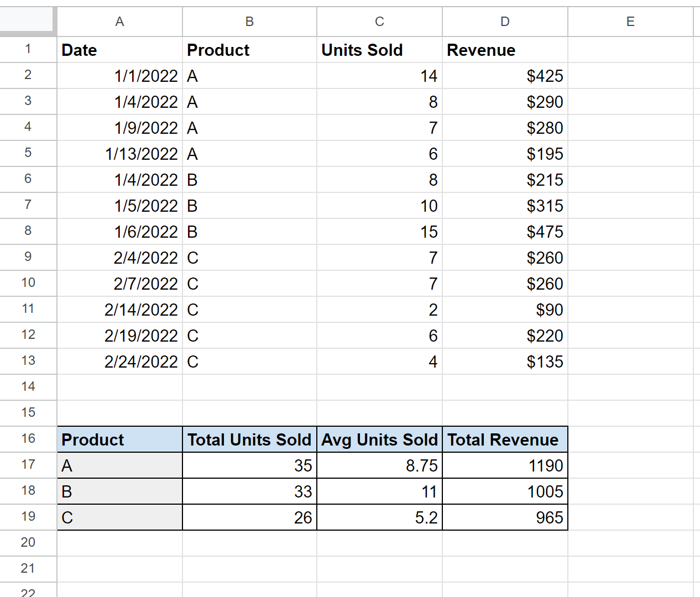Click the Units Sold header cell
700x597 pixels.
click(379, 50)
